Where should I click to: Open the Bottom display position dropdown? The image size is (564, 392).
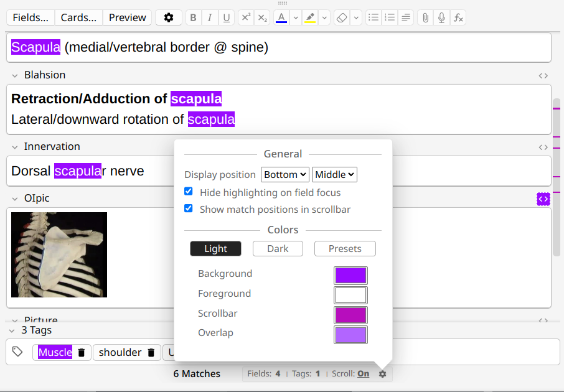pyautogui.click(x=284, y=175)
